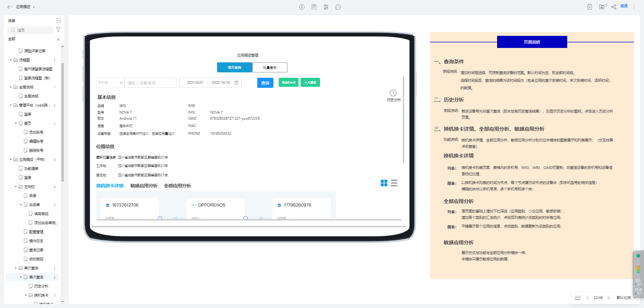The height and width of the screenshot is (308, 644).
Task: Open 登录流程图 (新) page in tree
Action: tap(37, 78)
